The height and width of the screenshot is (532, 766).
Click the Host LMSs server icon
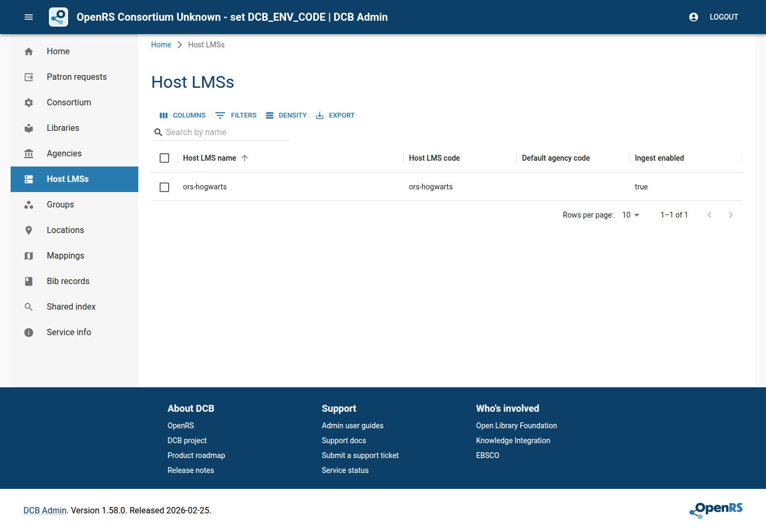tap(29, 179)
